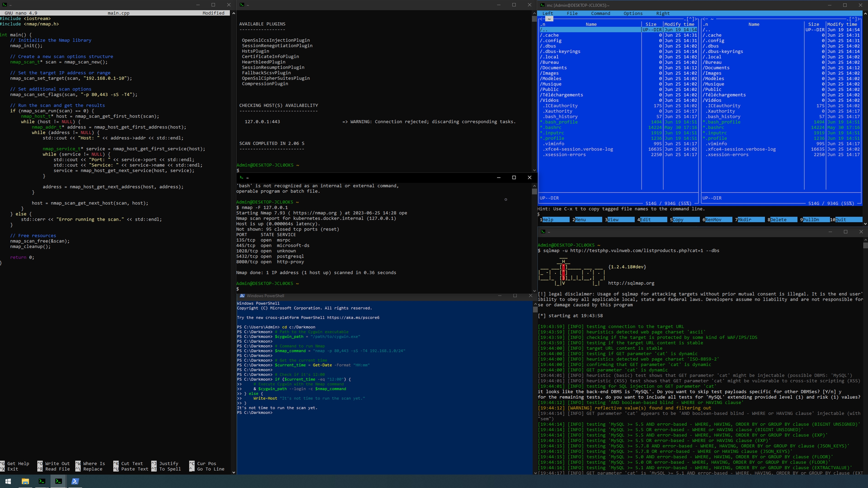Click nano editor scrollbar down arrow
Screen dimensions: 868x488
point(233,472)
